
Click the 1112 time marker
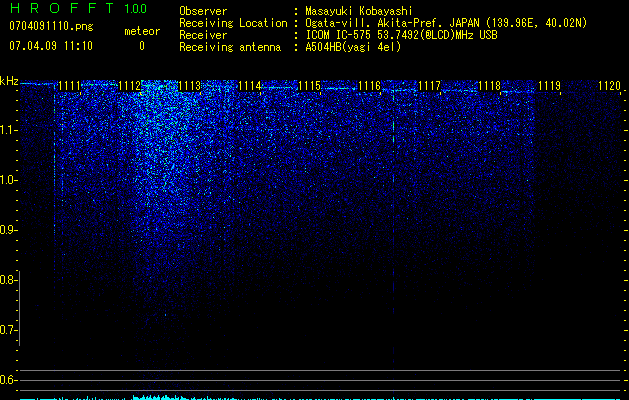coord(130,86)
